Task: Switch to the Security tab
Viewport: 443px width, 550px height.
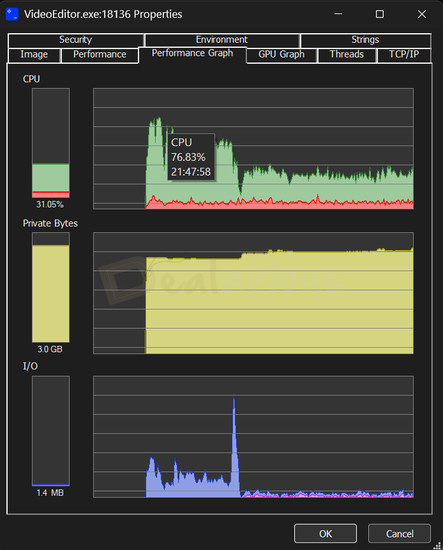Action: [x=75, y=40]
